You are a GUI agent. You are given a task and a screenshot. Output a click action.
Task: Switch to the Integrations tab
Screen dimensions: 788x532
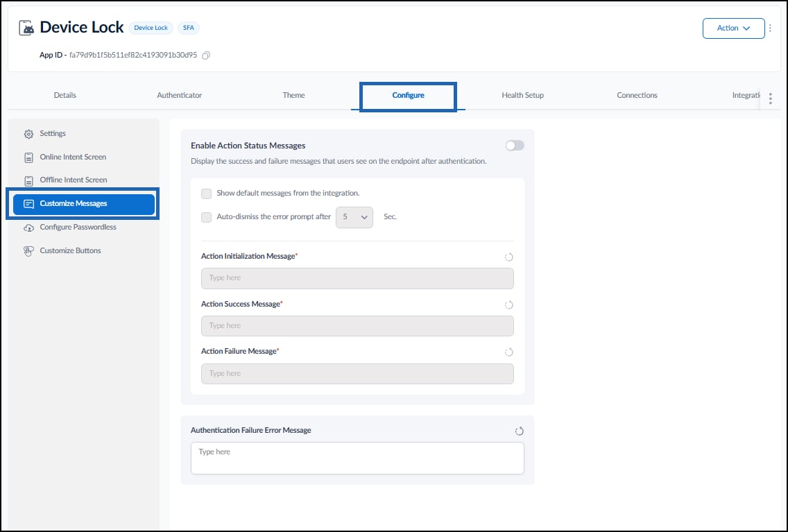746,95
